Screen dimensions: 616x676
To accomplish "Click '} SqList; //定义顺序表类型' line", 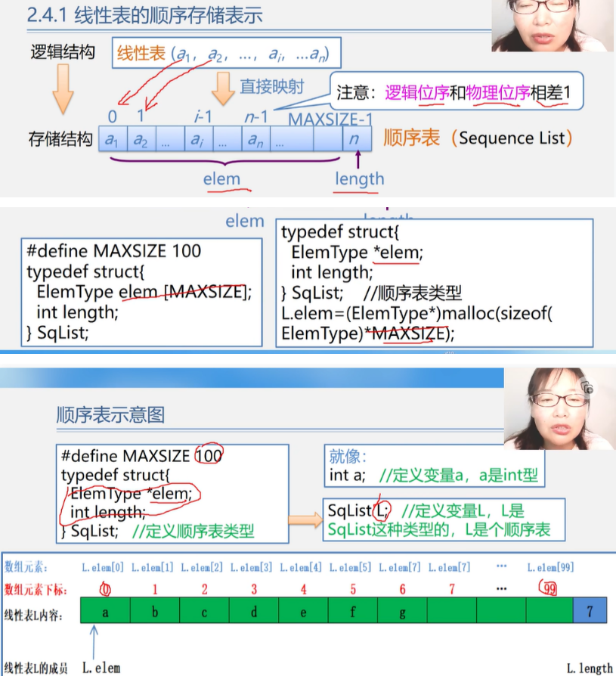I will (157, 531).
